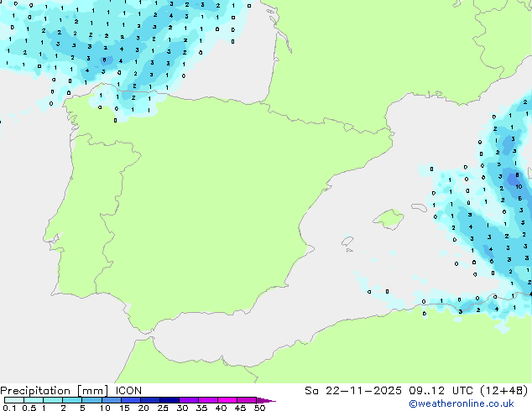Select the 35–40 mm violet legend swatch
Image resolution: width=532 pixels, height=411 pixels.
(x=207, y=400)
